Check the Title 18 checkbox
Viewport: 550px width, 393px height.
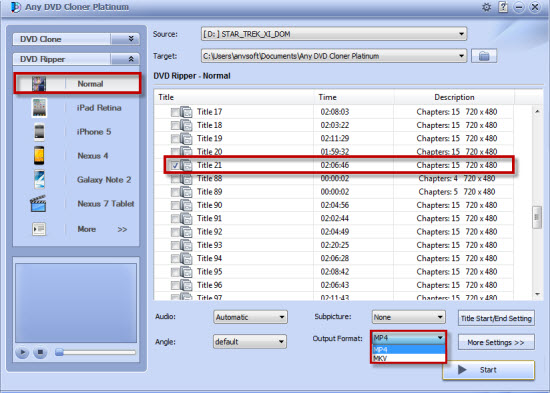click(x=175, y=126)
